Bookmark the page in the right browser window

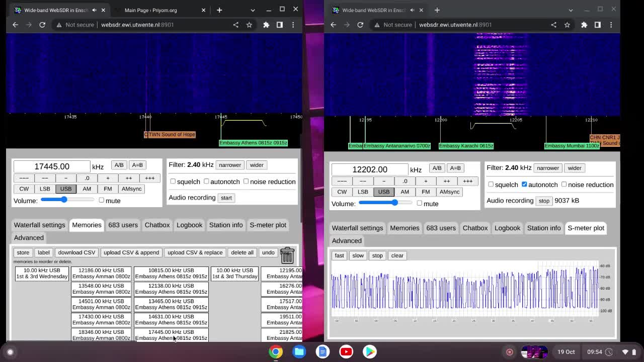point(567,25)
